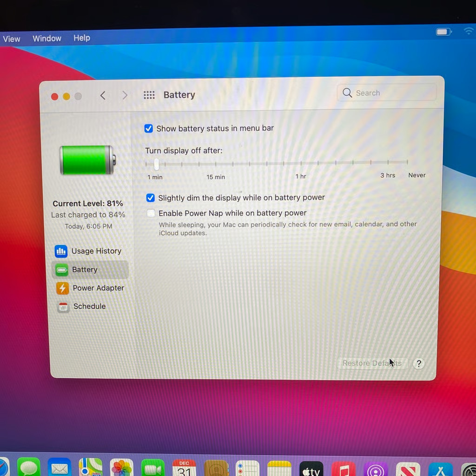Open the Window menu
The image size is (476, 476).
tap(47, 38)
